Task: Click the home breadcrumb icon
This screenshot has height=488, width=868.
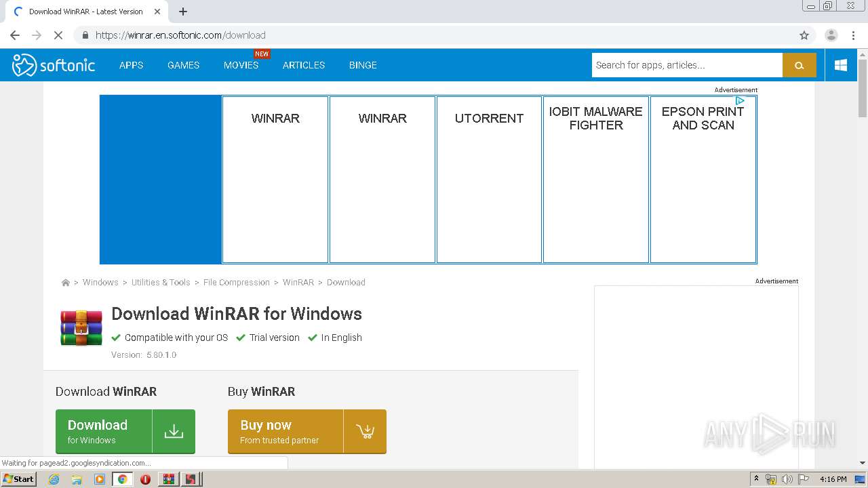Action: [x=66, y=283]
